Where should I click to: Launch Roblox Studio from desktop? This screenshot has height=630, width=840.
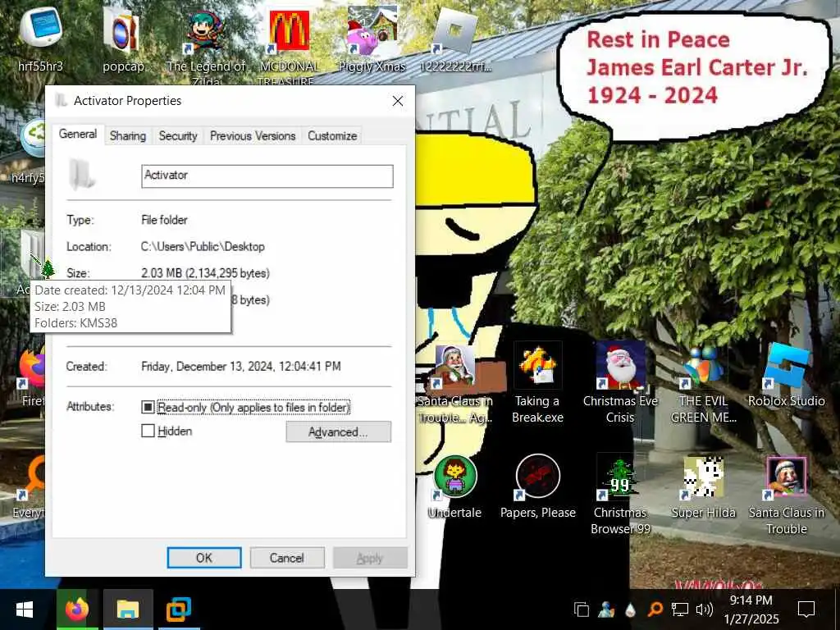click(x=786, y=376)
